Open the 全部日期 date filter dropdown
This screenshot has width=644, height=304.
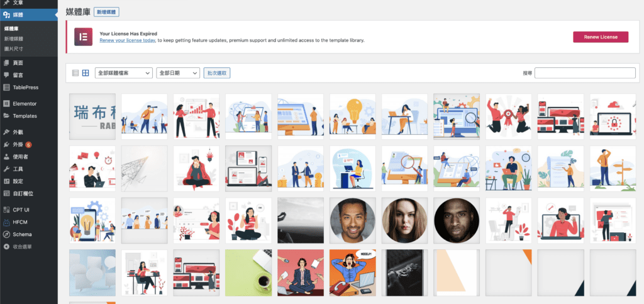(x=177, y=73)
